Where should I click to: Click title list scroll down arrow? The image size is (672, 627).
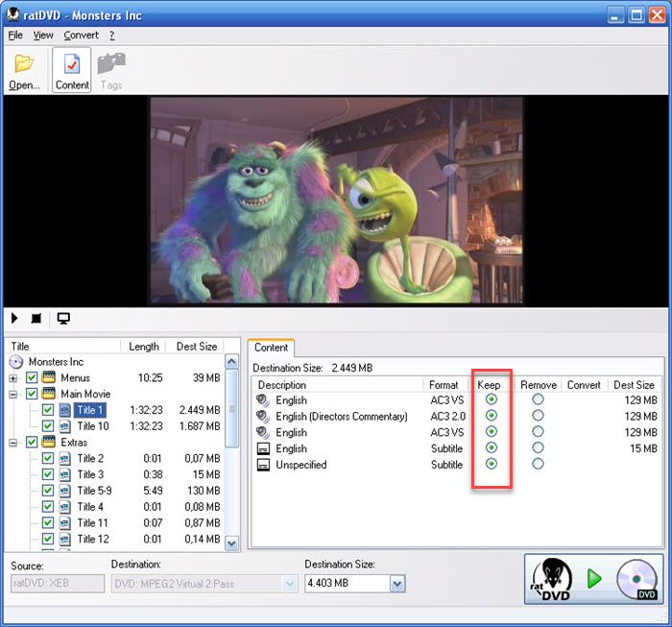pos(232,543)
